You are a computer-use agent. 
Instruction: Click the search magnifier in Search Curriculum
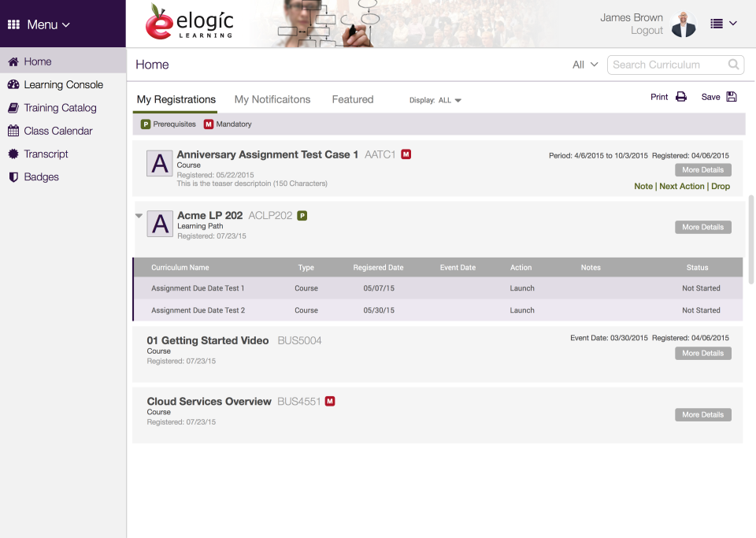coord(733,64)
